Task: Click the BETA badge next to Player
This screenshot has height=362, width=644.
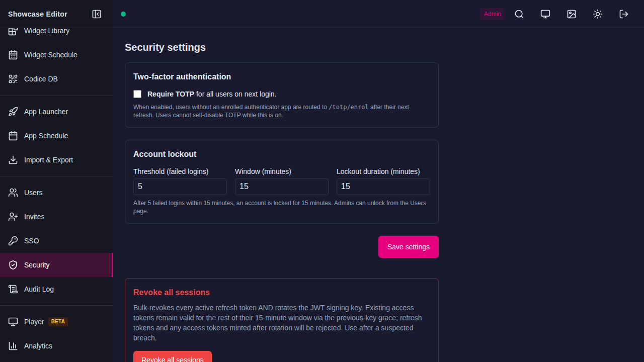Action: click(x=58, y=322)
